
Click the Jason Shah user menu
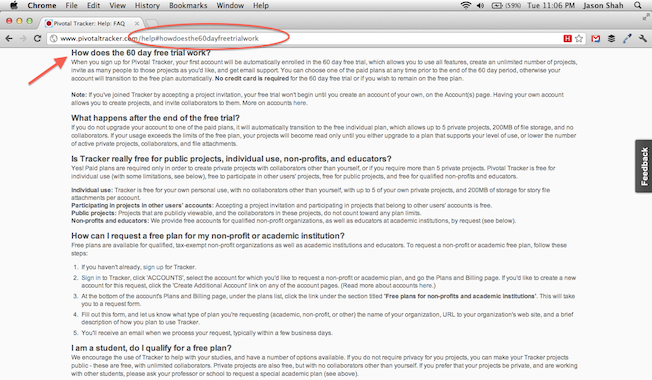(x=603, y=5)
